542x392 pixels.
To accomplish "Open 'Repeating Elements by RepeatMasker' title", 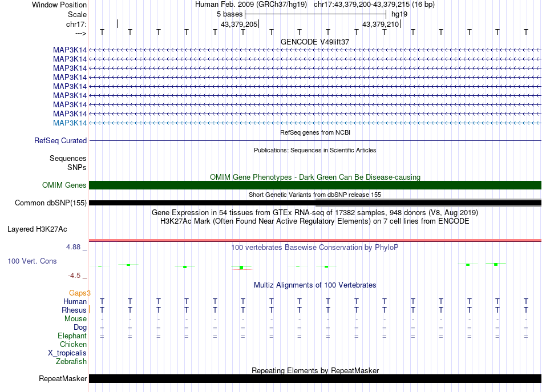I will point(315,370).
